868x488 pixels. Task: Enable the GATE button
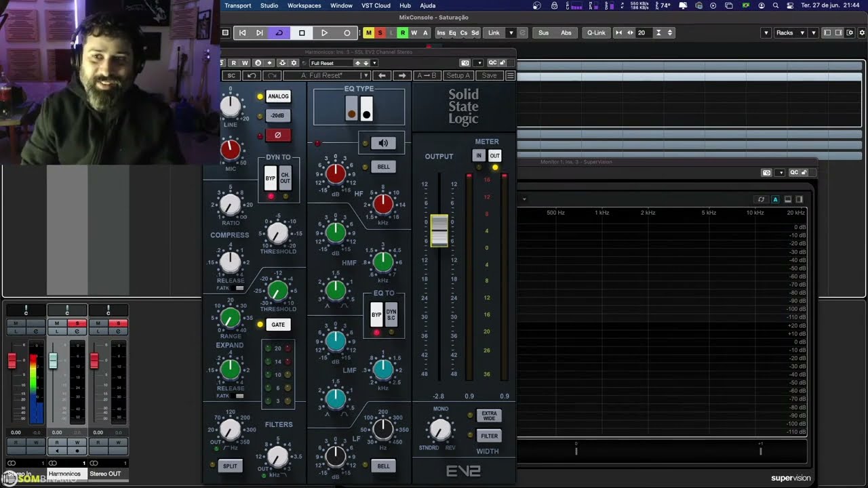[278, 325]
